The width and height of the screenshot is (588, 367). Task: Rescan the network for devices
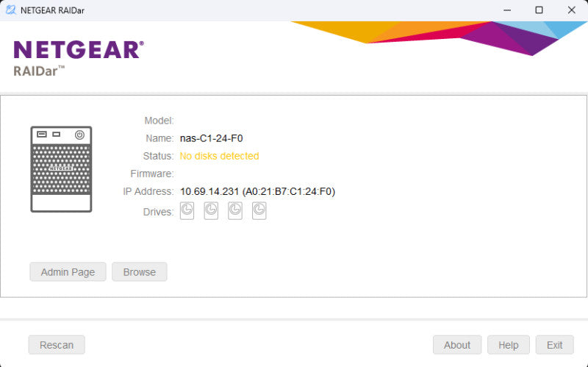(x=57, y=345)
